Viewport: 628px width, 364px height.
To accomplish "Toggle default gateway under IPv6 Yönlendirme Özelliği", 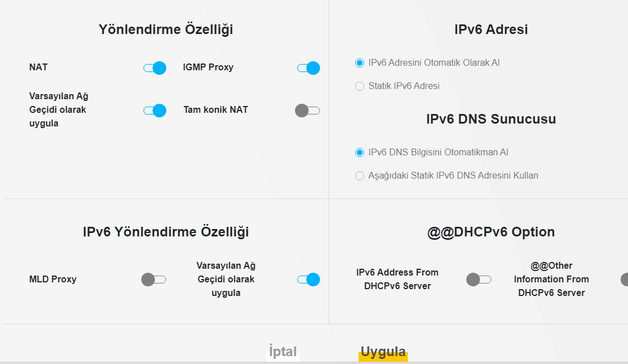I will click(x=308, y=280).
